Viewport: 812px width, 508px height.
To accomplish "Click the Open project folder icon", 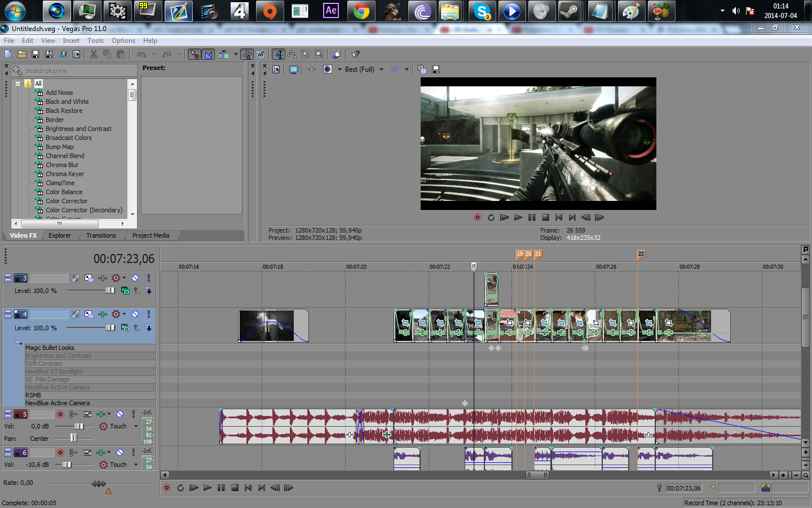I will tap(22, 54).
